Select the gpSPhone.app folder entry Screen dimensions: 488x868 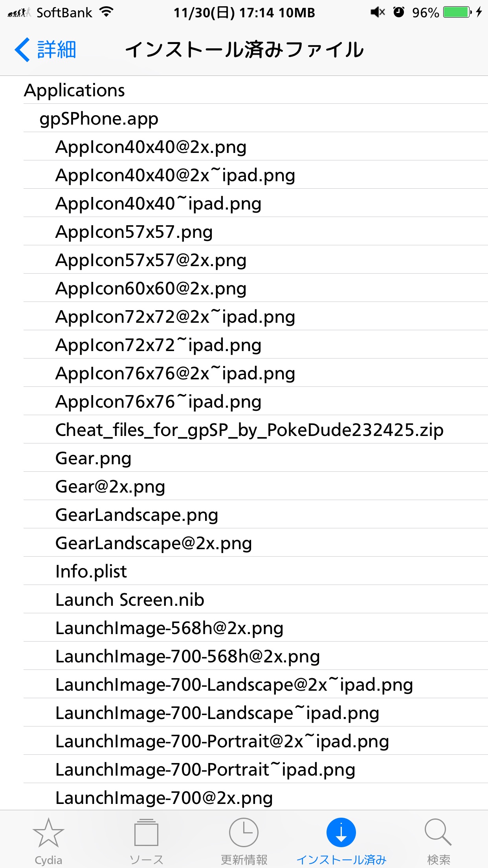click(256, 118)
